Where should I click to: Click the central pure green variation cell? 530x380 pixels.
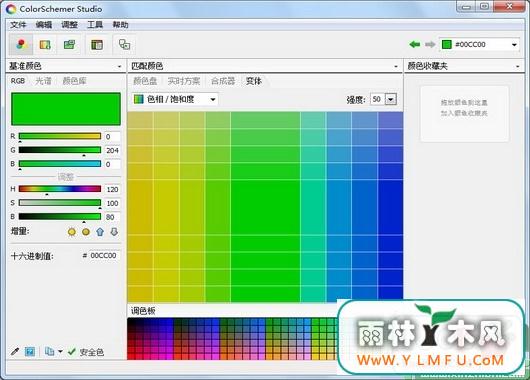pyautogui.click(x=265, y=207)
